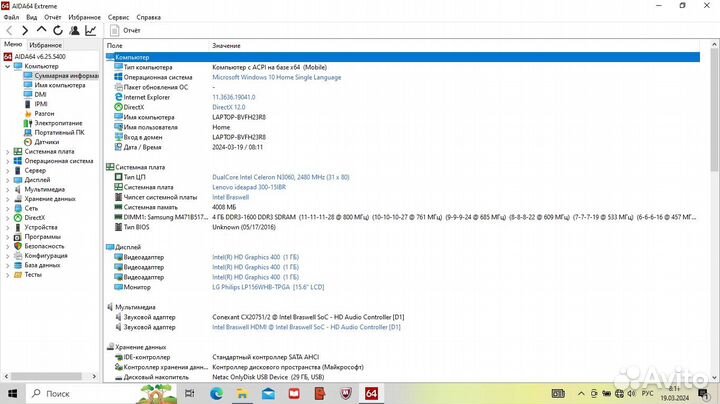Select the IPMI tree item
This screenshot has width=720, height=404.
(36, 104)
